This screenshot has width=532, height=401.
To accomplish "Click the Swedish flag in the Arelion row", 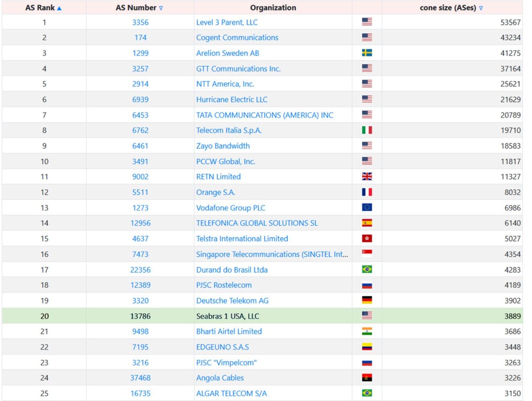I will click(367, 53).
